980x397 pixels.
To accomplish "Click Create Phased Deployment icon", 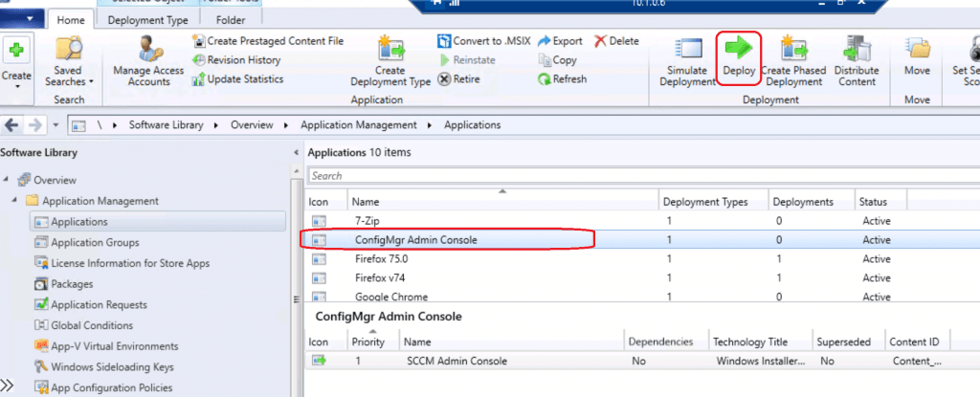I will [793, 62].
